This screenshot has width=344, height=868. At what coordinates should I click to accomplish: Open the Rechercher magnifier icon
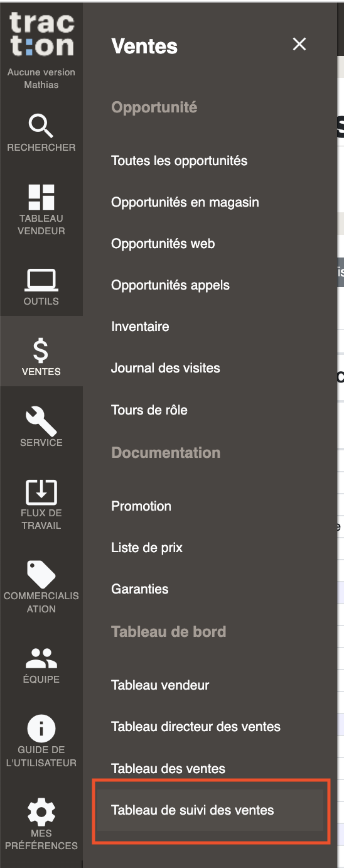[41, 127]
